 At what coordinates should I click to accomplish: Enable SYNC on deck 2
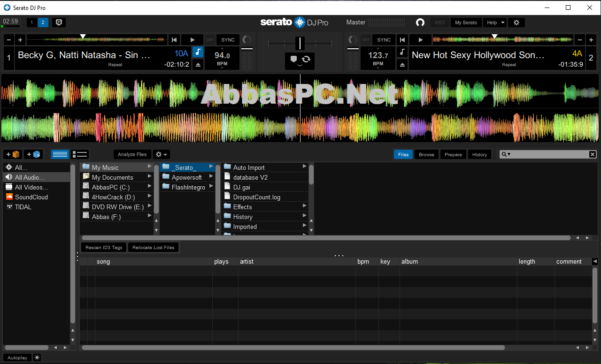coord(384,40)
